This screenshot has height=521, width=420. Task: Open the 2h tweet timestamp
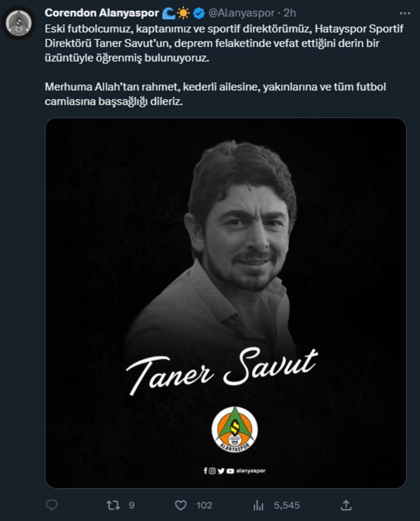[290, 13]
